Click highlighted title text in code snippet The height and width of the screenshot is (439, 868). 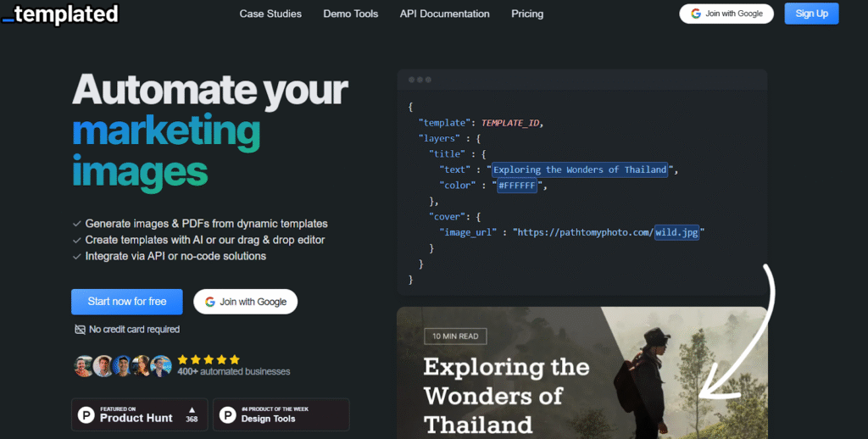coord(580,169)
